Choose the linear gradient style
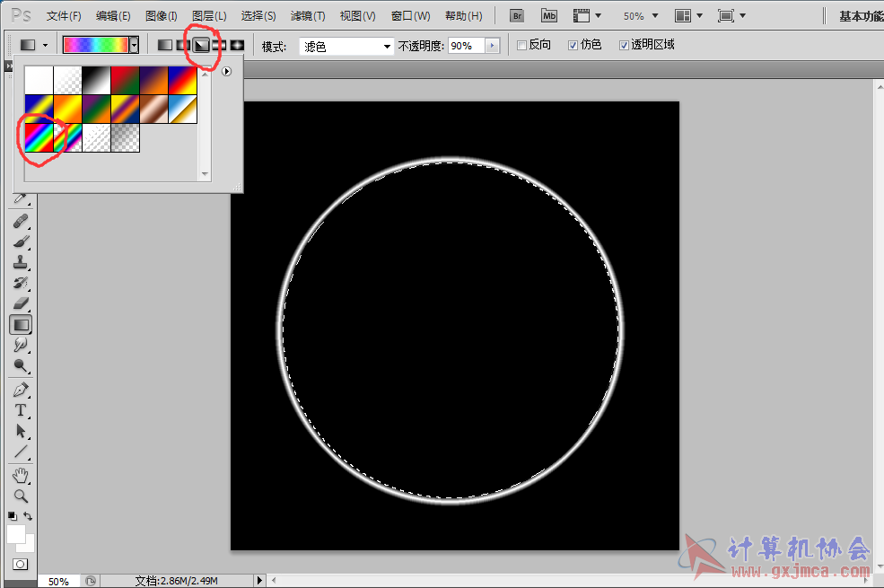The image size is (884, 588). click(164, 45)
